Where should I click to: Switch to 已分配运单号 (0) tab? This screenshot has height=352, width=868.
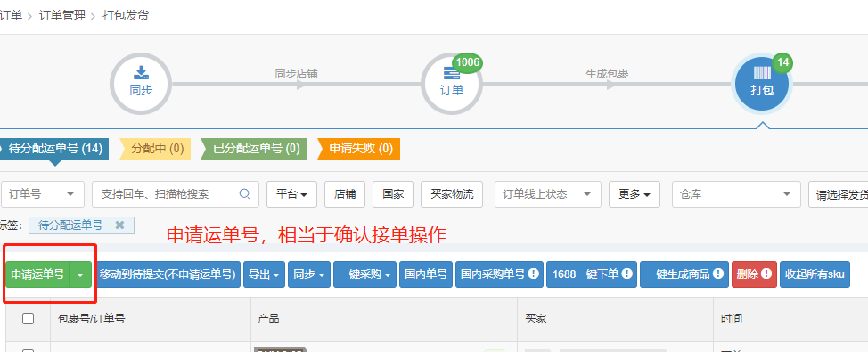(253, 149)
